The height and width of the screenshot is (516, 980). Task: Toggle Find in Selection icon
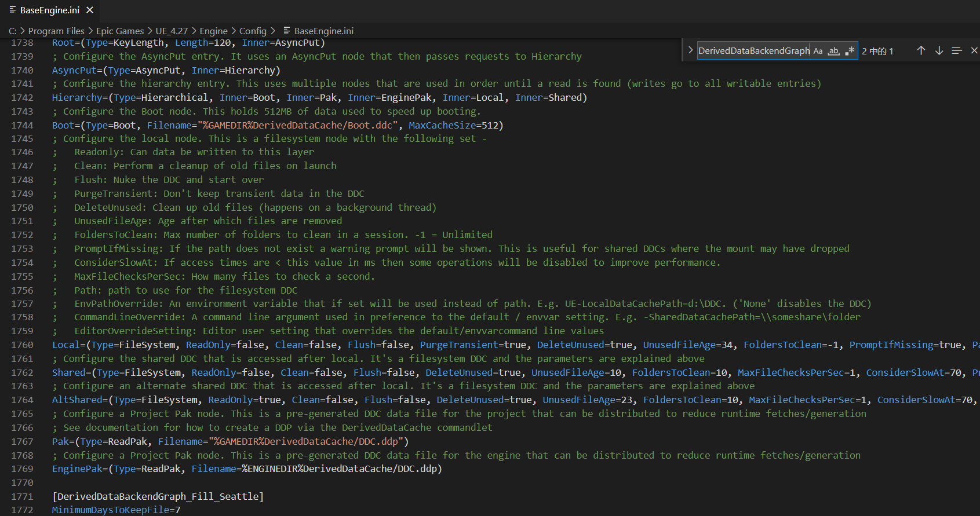point(957,51)
